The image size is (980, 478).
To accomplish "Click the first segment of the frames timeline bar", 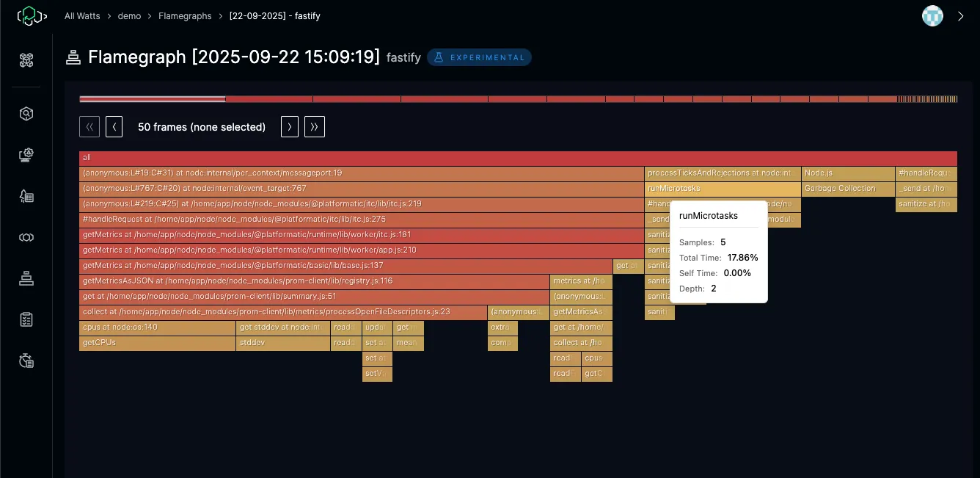I will tap(152, 99).
